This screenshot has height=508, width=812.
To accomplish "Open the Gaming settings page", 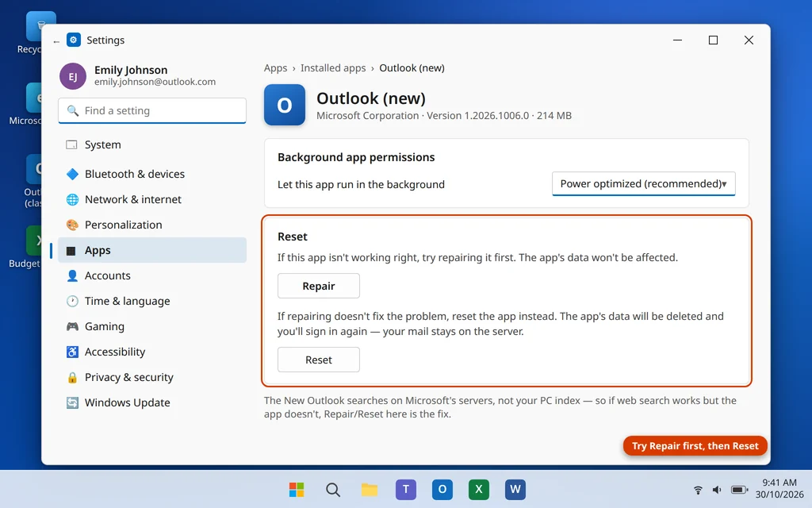I will [x=152, y=326].
